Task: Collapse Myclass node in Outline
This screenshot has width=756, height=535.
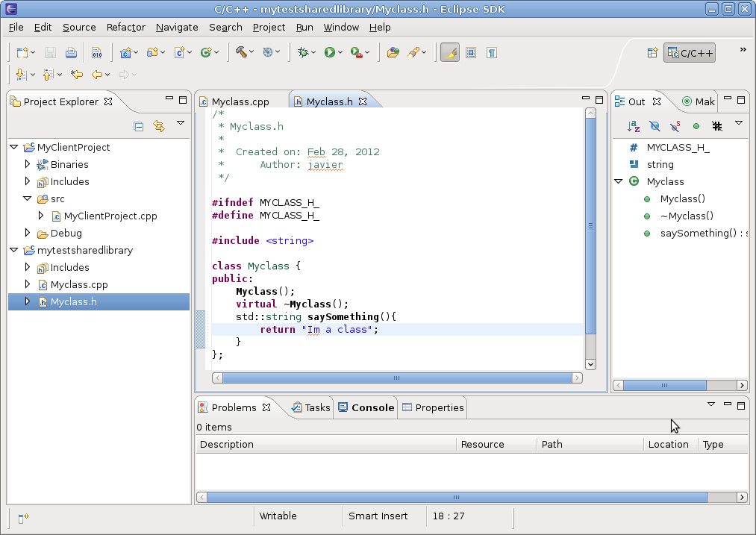Action: tap(619, 181)
